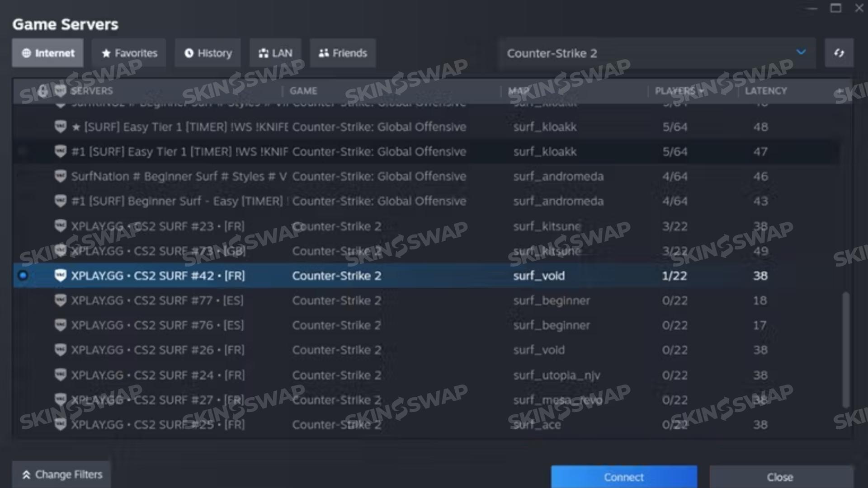Viewport: 868px width, 488px height.
Task: Click shield icon of XPLAY.GG SURF #76 row
Action: coord(60,325)
